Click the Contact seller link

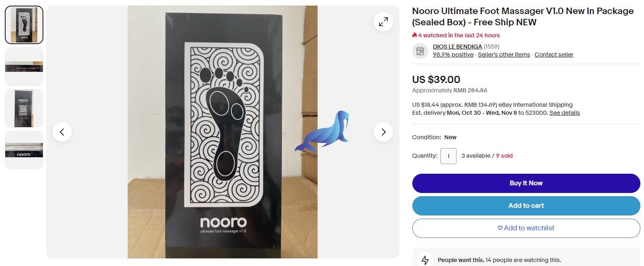[x=554, y=55]
